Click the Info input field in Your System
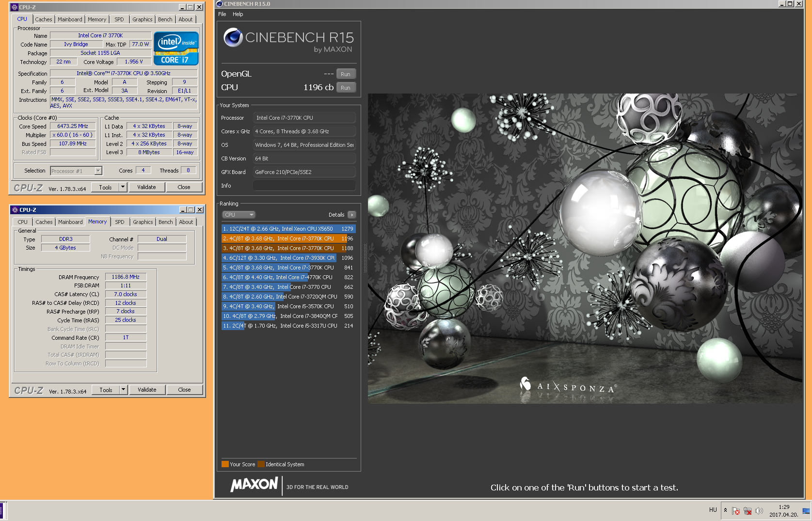812x521 pixels. point(304,186)
